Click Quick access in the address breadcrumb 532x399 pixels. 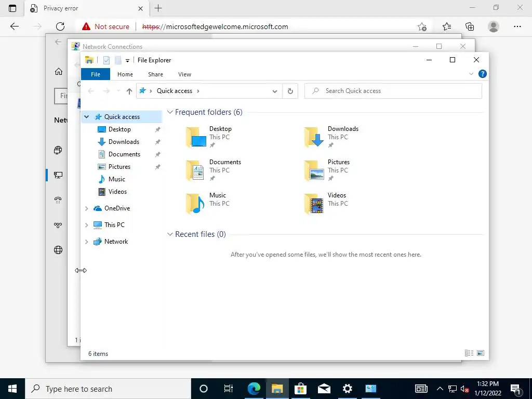tap(175, 91)
